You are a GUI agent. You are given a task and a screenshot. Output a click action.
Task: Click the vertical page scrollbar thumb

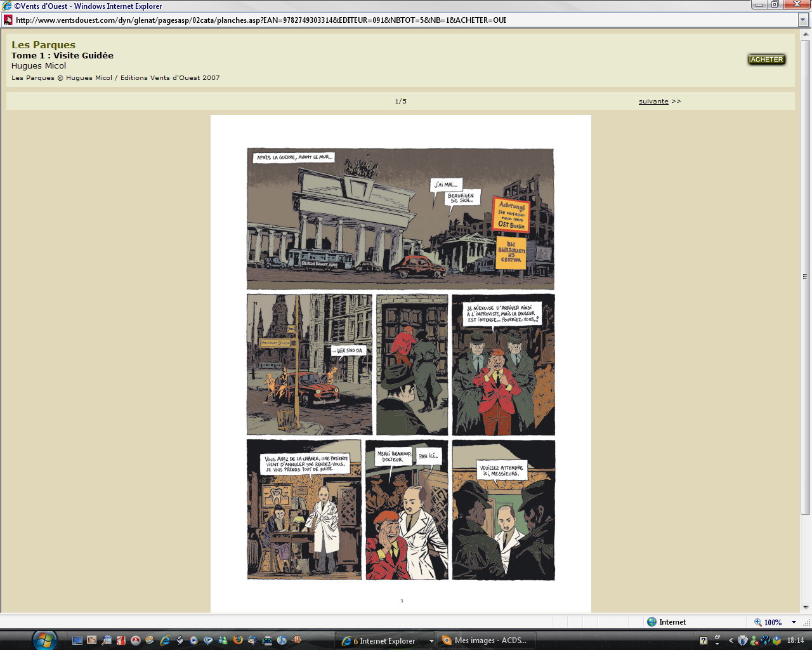click(805, 277)
